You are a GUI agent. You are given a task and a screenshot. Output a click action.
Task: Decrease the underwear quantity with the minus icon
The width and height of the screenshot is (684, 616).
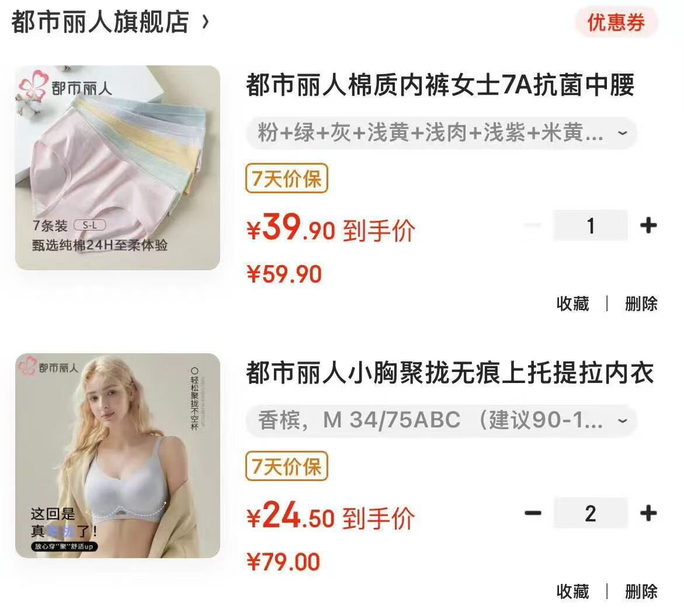(533, 225)
